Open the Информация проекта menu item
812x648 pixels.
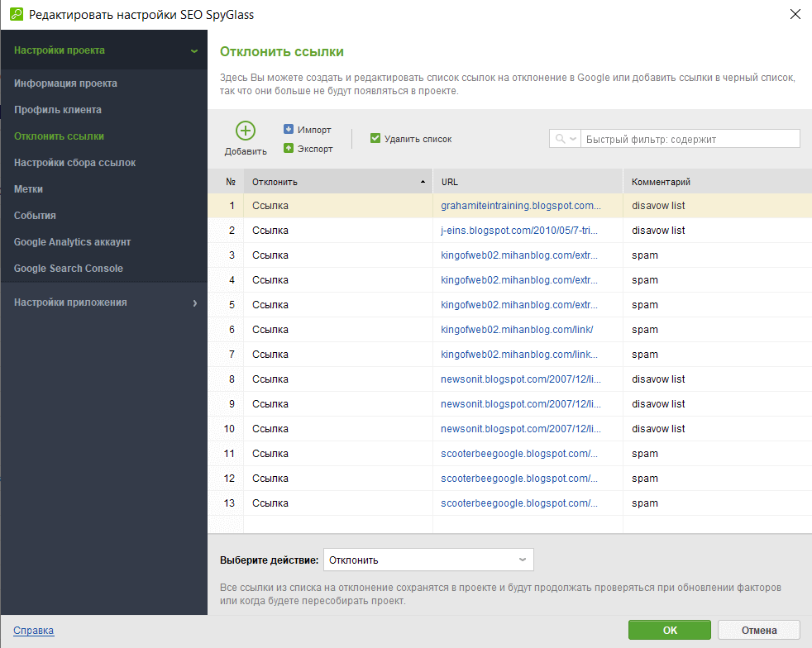point(65,83)
